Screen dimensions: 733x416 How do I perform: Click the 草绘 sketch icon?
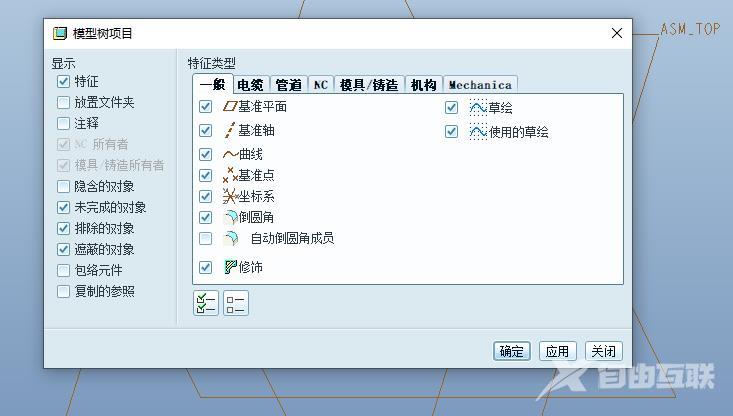click(x=478, y=108)
